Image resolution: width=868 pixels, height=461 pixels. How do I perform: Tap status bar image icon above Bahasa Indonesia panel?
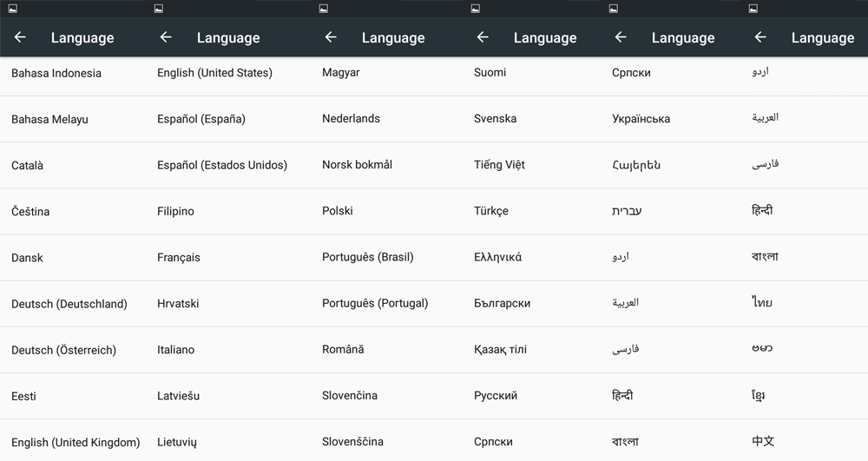pyautogui.click(x=12, y=8)
